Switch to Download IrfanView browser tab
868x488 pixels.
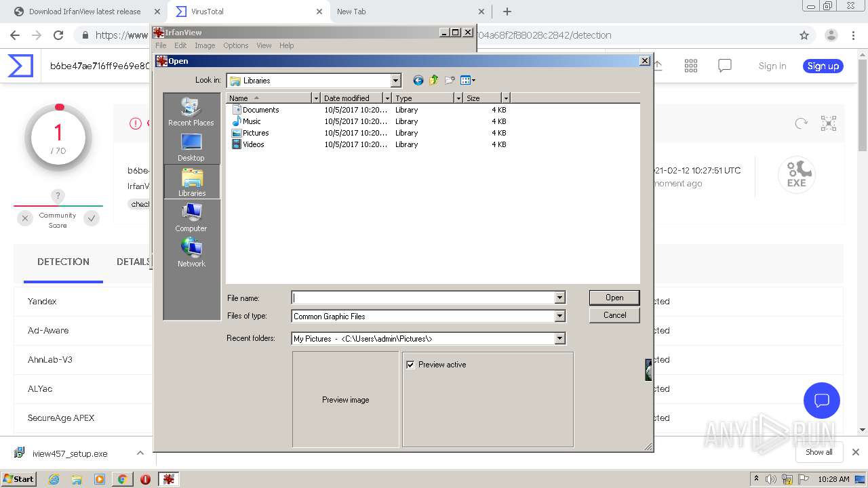[85, 12]
